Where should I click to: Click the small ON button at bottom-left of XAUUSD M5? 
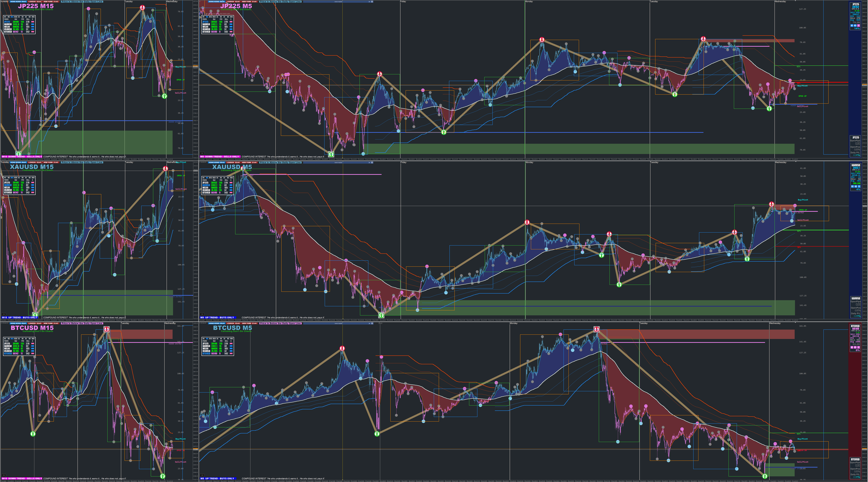pyautogui.click(x=202, y=314)
